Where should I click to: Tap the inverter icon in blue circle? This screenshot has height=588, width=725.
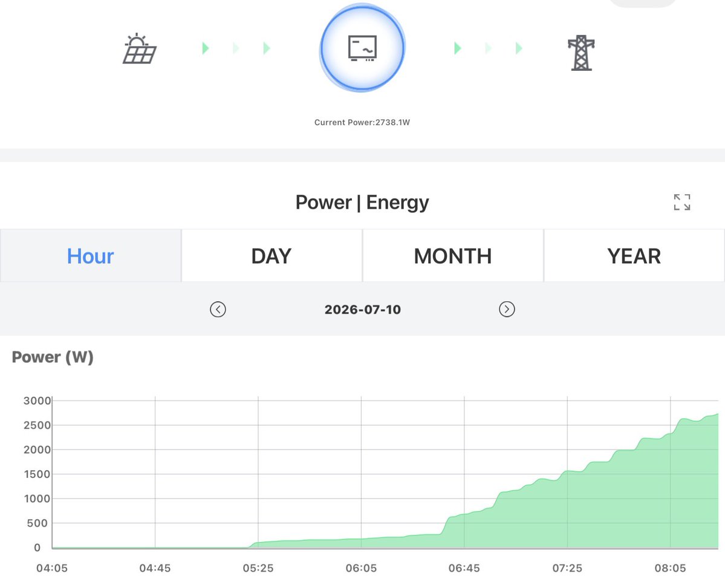363,48
